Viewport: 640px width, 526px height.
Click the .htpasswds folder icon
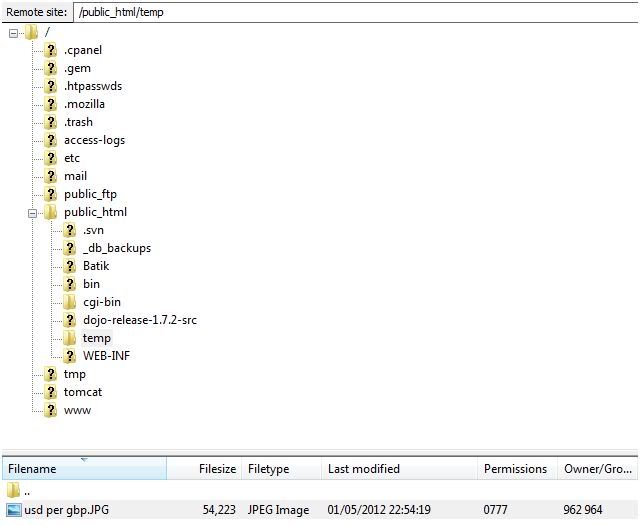pos(51,86)
